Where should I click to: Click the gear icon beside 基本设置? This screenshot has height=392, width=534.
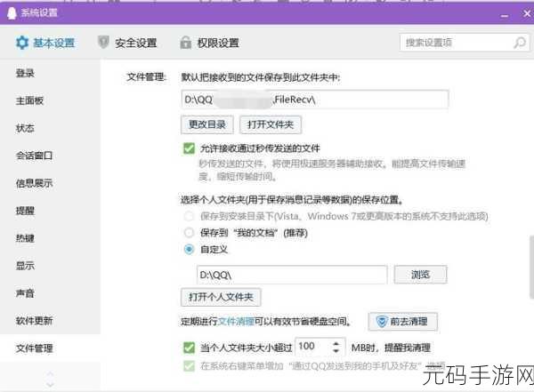pos(22,43)
